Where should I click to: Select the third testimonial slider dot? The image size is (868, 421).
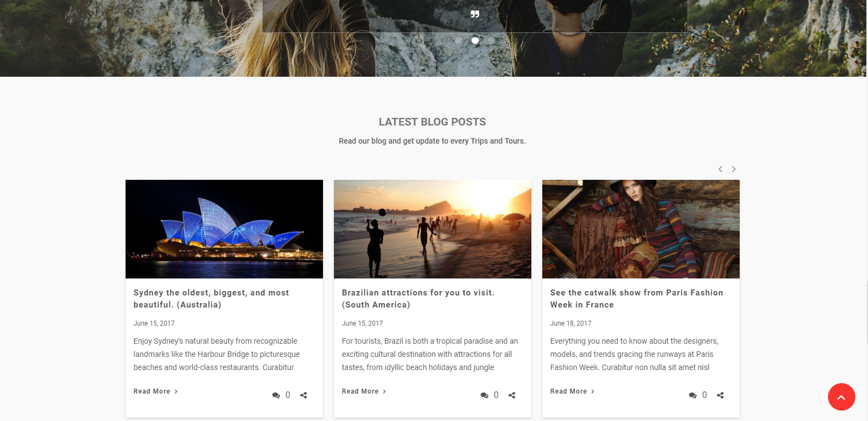(x=491, y=41)
